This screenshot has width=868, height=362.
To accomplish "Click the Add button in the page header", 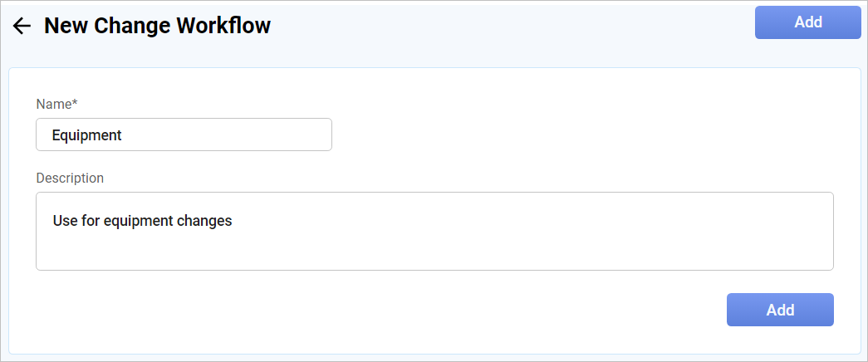I will (807, 22).
